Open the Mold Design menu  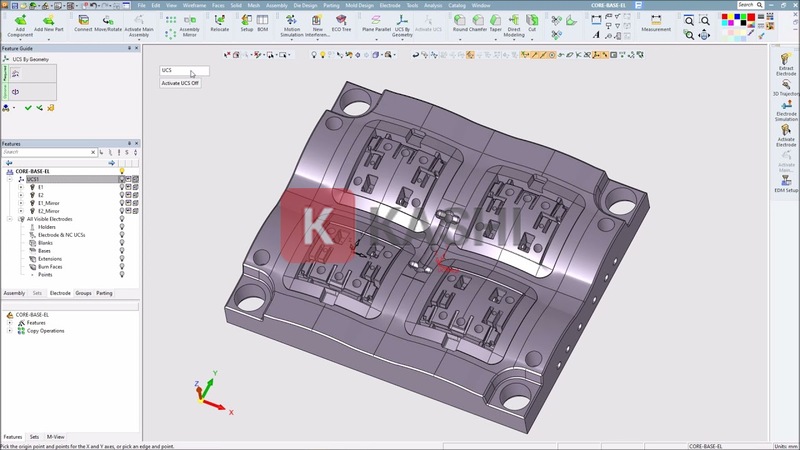(x=359, y=6)
